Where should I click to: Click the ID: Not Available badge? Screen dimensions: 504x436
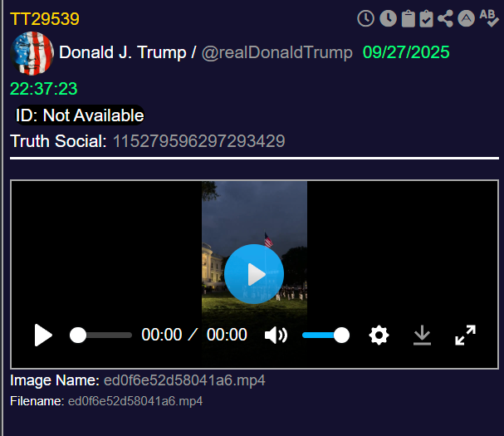point(80,115)
